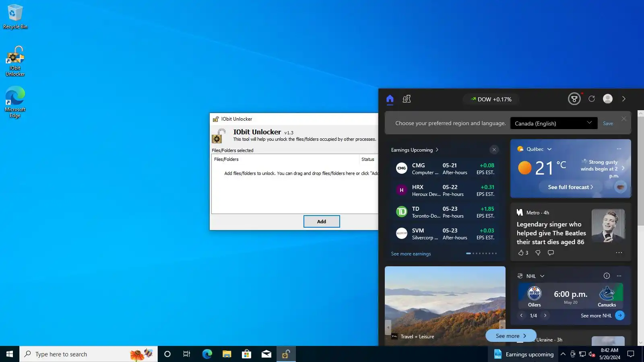Open the region and language dropdown
Screen dimensions: 644x362
coord(554,123)
